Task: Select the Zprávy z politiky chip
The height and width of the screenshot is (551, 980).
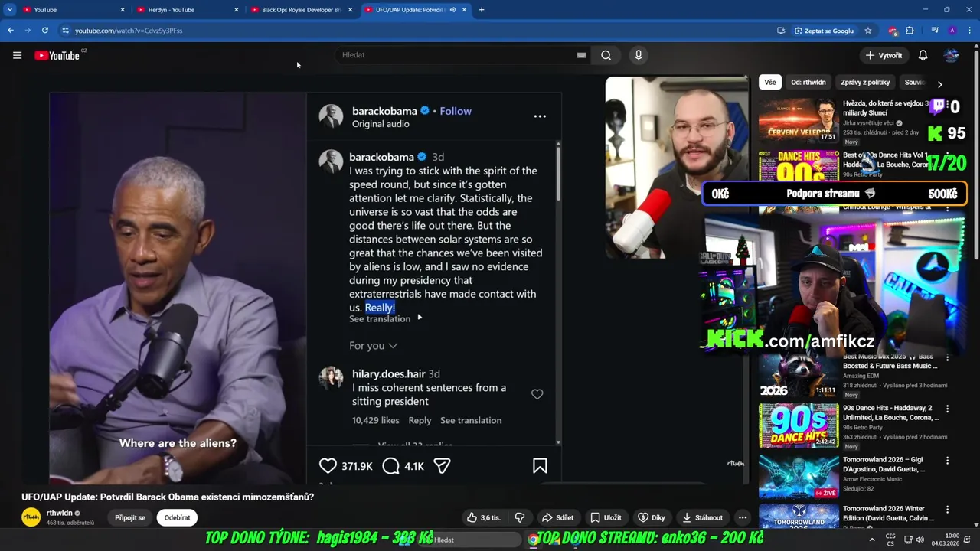Action: (865, 83)
